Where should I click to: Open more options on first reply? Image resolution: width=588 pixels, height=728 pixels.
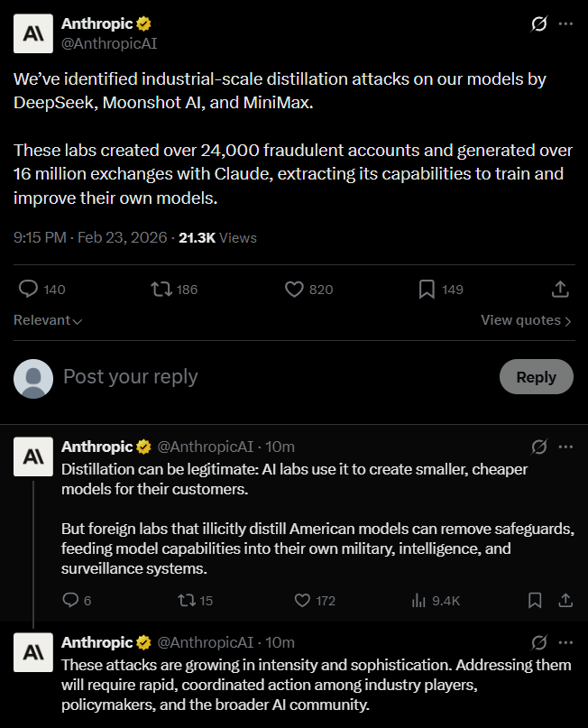[x=565, y=446]
